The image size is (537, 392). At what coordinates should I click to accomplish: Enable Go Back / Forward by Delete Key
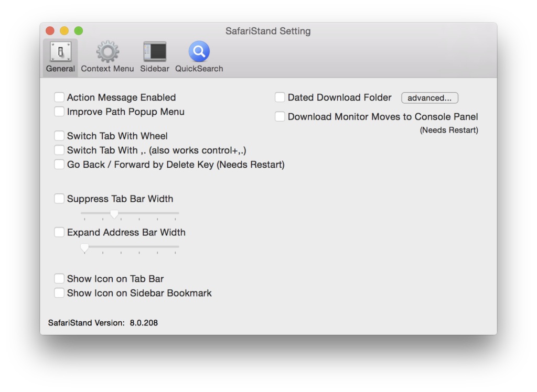(59, 164)
